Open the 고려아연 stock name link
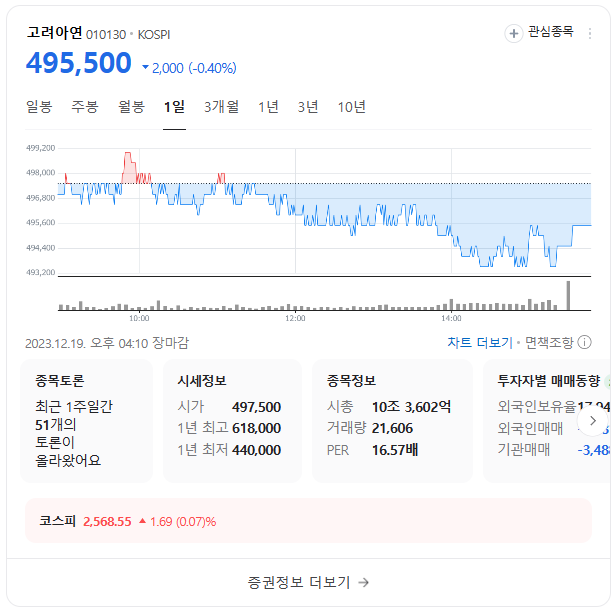The width and height of the screenshot is (613, 614). point(54,32)
